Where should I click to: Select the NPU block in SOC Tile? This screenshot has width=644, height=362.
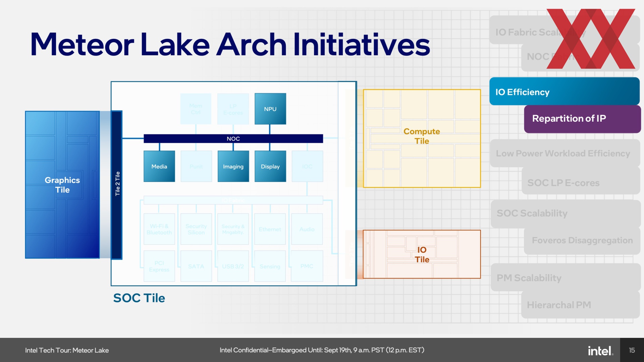pos(270,109)
